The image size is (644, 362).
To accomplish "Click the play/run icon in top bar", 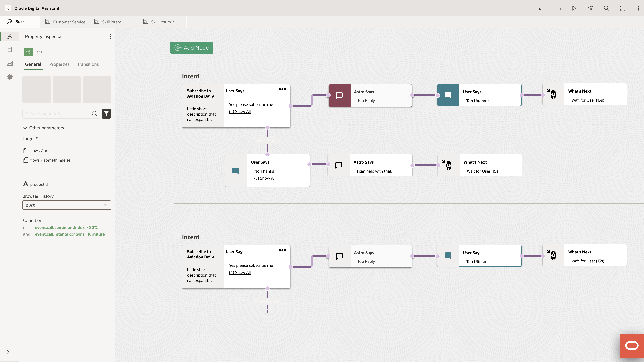I will point(574,8).
